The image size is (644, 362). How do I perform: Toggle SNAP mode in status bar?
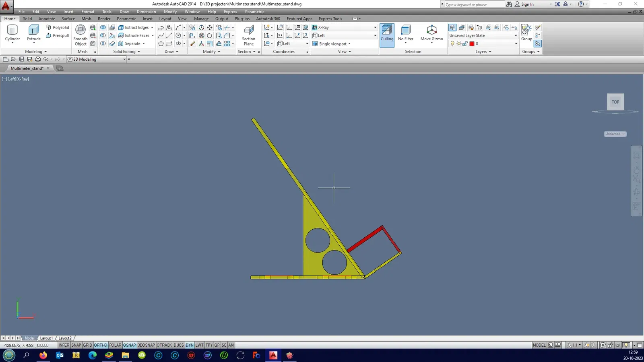pyautogui.click(x=76, y=345)
